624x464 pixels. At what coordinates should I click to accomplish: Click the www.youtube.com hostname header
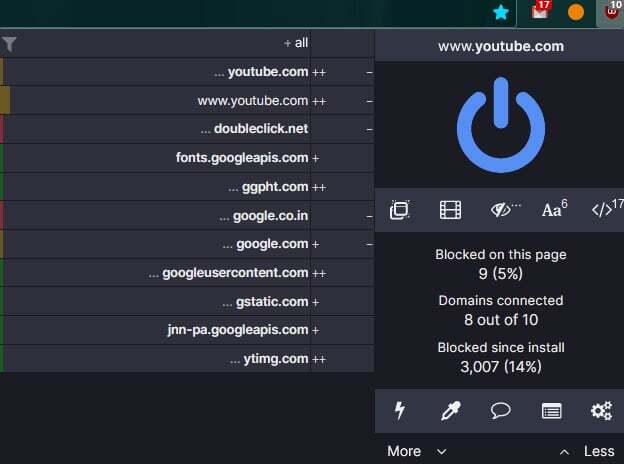point(501,46)
